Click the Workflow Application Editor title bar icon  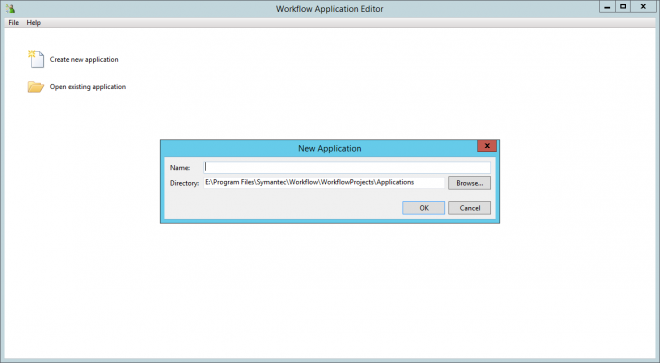pyautogui.click(x=11, y=8)
